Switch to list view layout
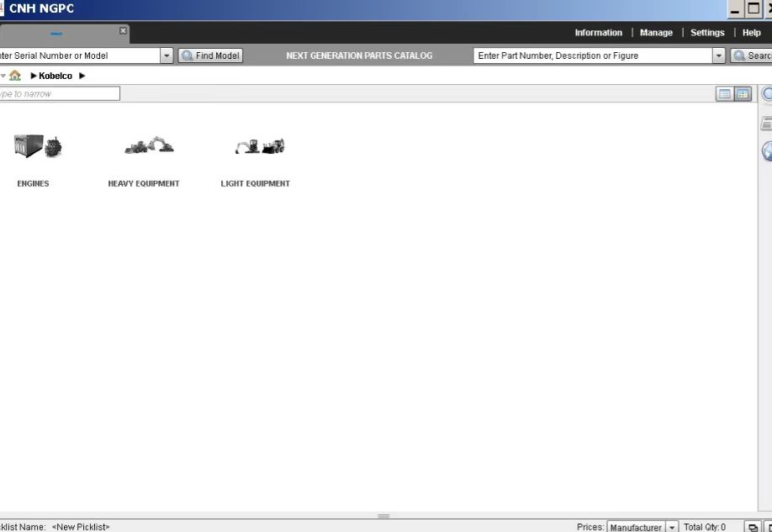Viewport: 772px width, 532px height. click(x=724, y=93)
